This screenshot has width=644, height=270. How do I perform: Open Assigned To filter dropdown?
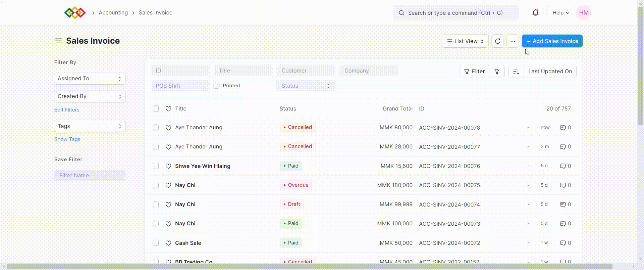pos(90,78)
